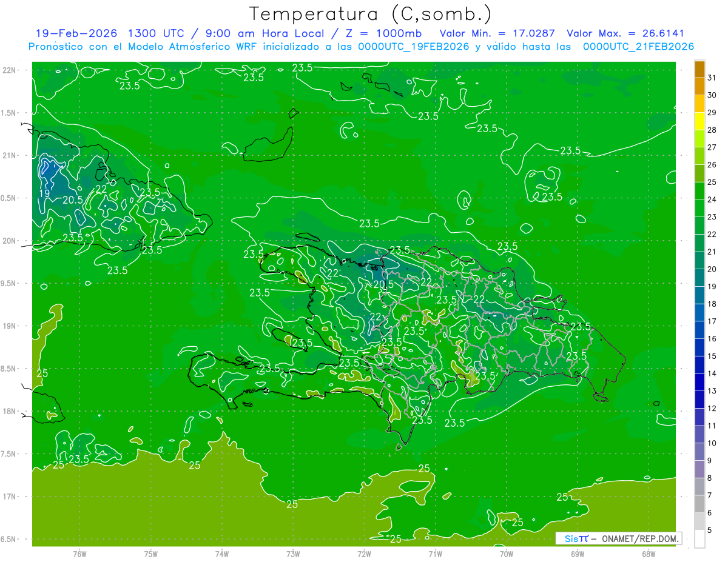This screenshot has height=562, width=728.
Task: Click the orange swatch above label 31
Action: point(699,69)
